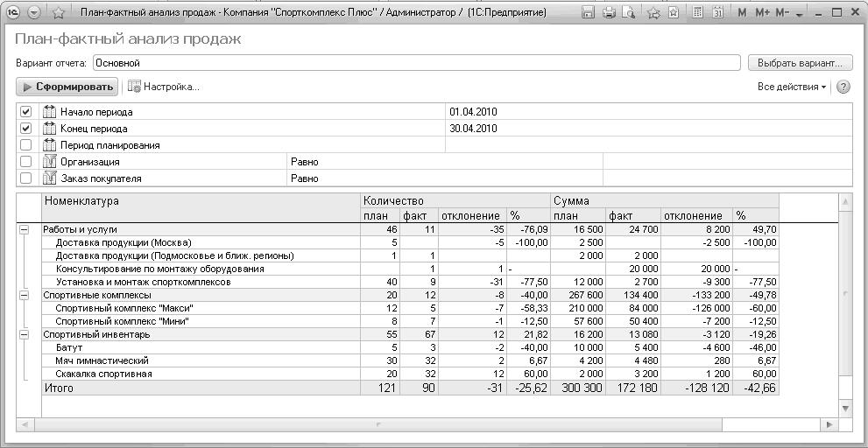Image resolution: width=868 pixels, height=448 pixels.
Task: Click the vertical scrollbar up arrow
Action: coord(845,202)
